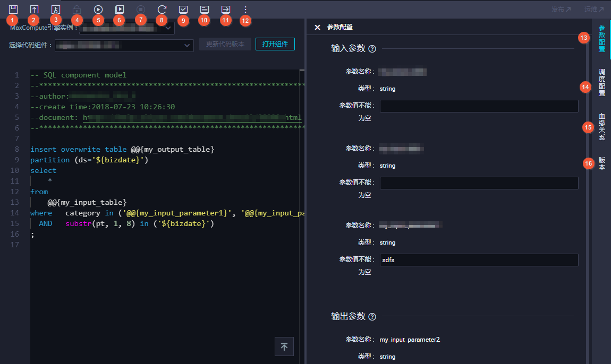The width and height of the screenshot is (611, 364).
Task: Click the '-- SQL component model' comment line
Action: coord(78,75)
